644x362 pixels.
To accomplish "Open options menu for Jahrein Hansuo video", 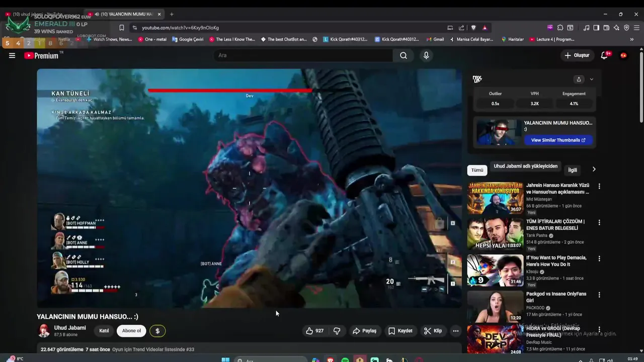I will click(x=599, y=186).
